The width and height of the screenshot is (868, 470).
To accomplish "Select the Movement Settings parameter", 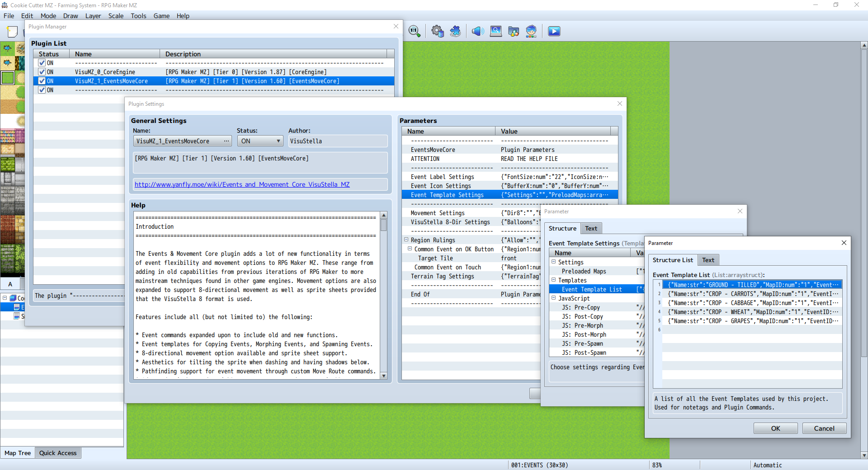I will 472,213.
